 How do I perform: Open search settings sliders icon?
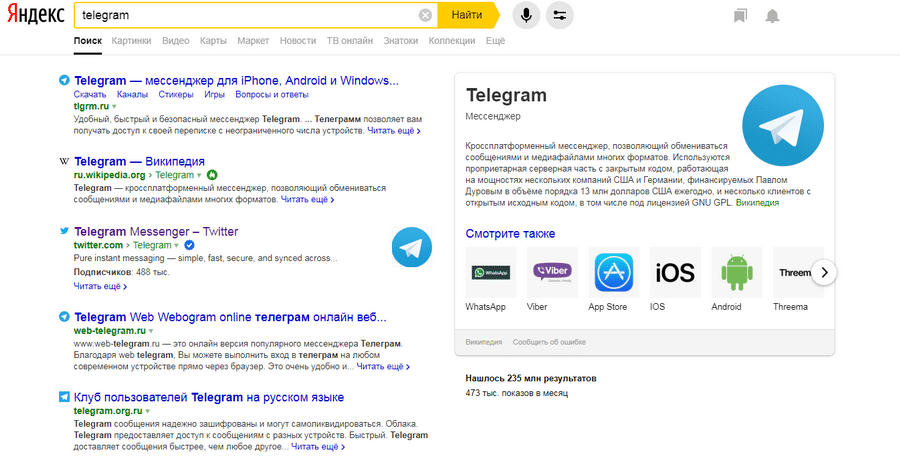(x=560, y=15)
